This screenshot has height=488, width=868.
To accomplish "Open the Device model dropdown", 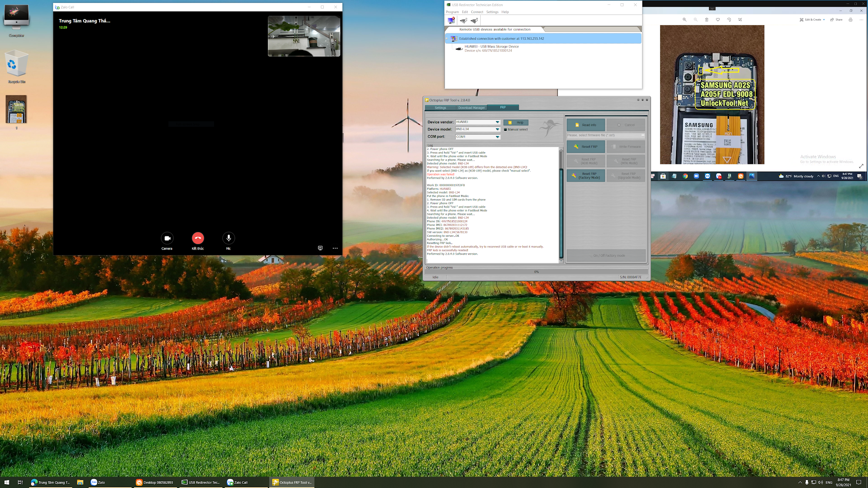I will click(497, 129).
